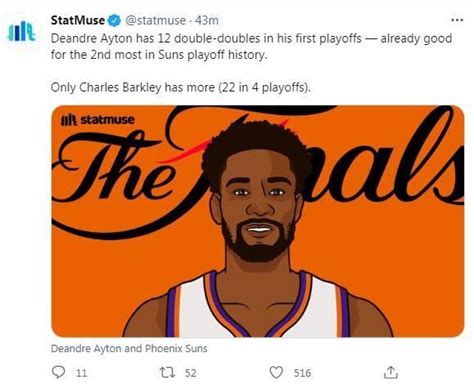Click the retweet arrows icon
The width and height of the screenshot is (474, 384).
[x=167, y=372]
